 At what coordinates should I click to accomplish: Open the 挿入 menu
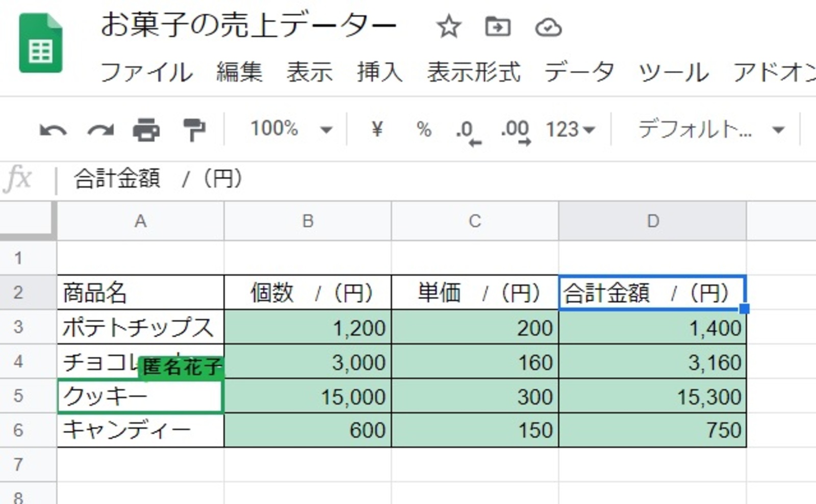[380, 72]
